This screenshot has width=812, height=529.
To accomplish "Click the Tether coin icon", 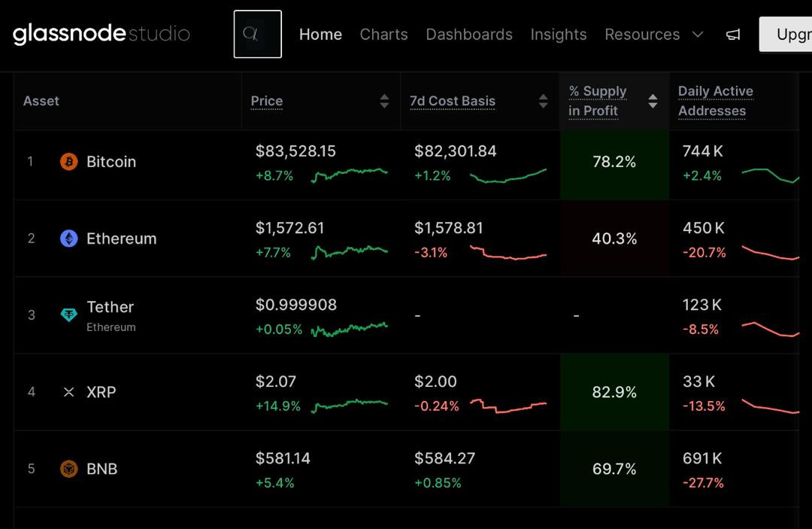I will (x=69, y=315).
